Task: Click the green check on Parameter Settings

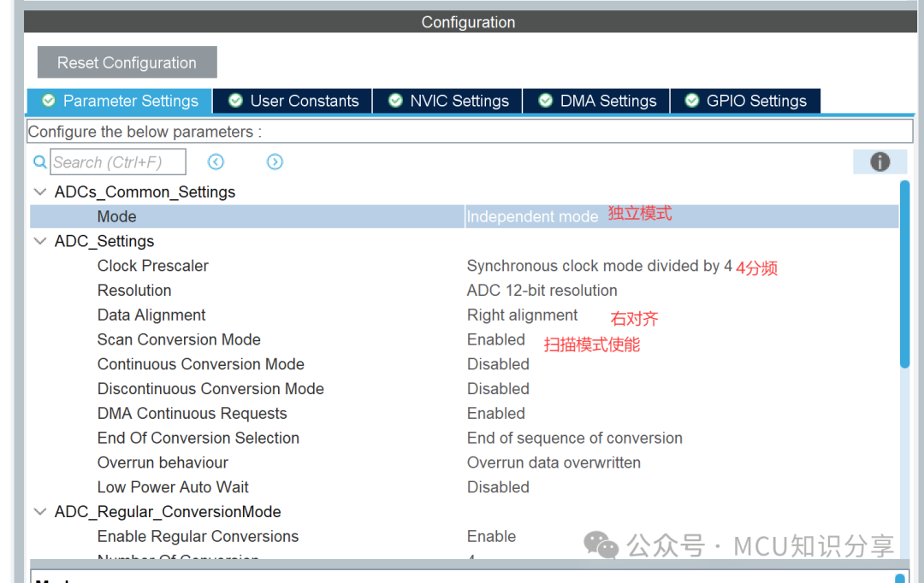Action: pyautogui.click(x=48, y=101)
